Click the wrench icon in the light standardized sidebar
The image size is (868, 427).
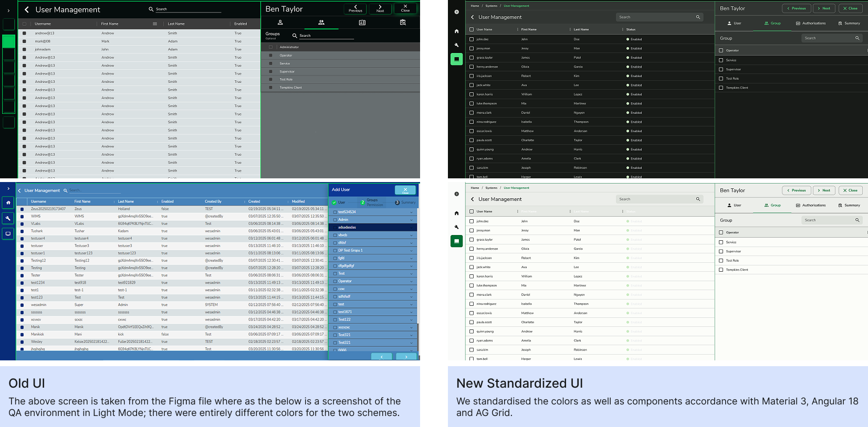456,227
